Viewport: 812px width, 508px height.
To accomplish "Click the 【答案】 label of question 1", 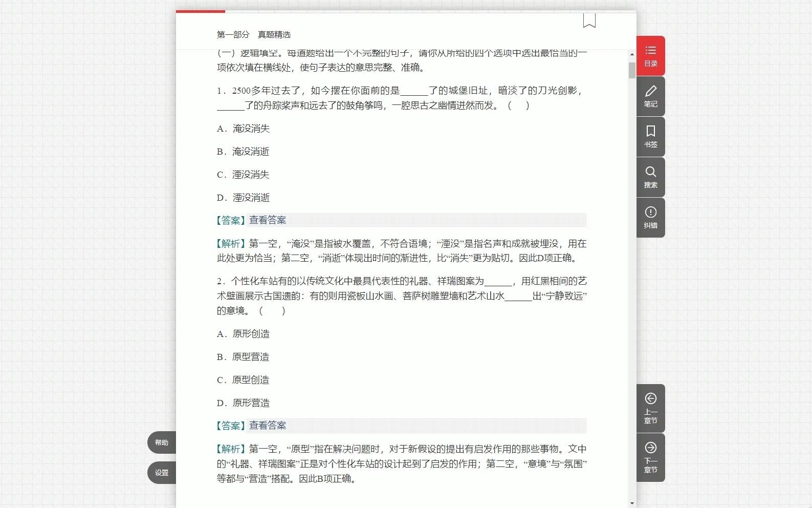I will (x=231, y=220).
